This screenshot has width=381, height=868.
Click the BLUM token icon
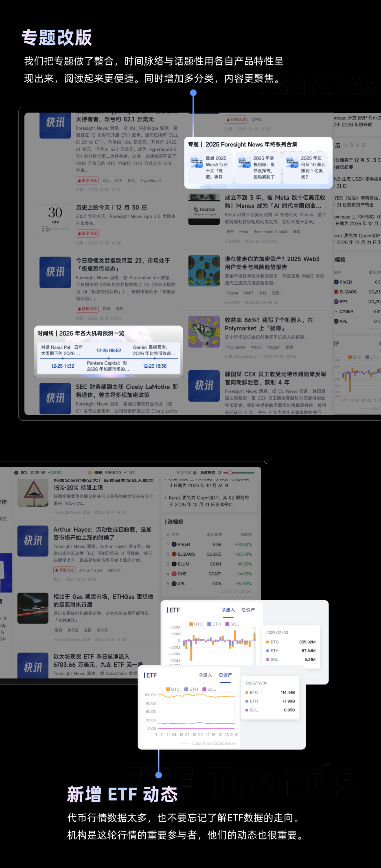pyautogui.click(x=174, y=564)
